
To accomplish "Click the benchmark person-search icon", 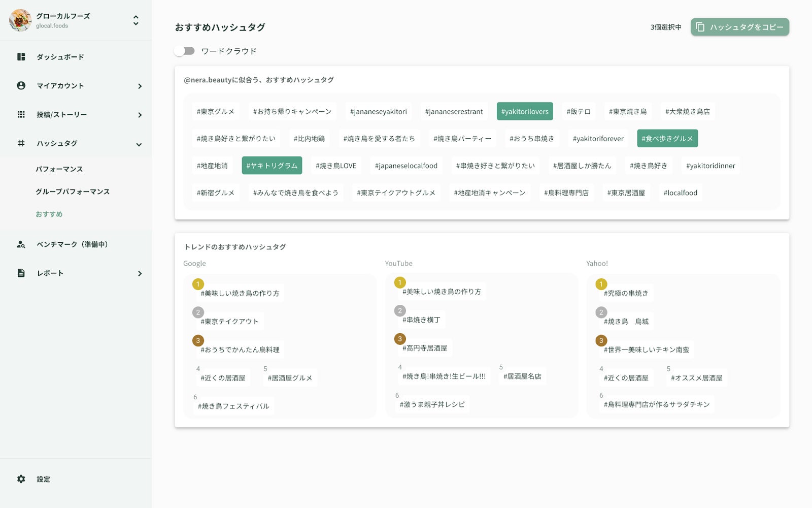I will click(21, 244).
